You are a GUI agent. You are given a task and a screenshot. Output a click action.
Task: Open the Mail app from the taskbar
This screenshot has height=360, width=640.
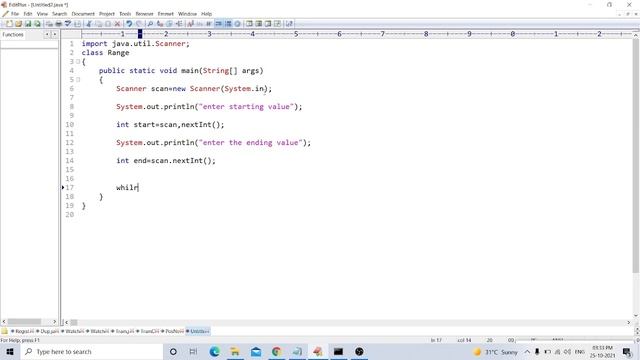pyautogui.click(x=256, y=351)
